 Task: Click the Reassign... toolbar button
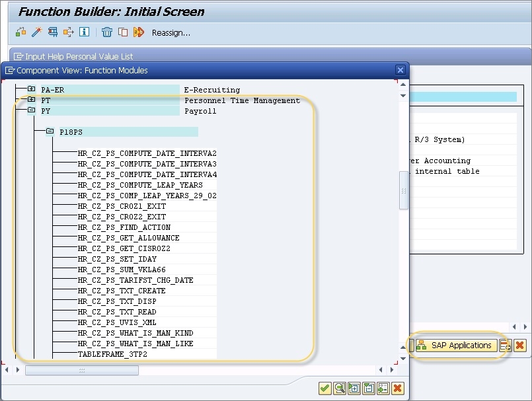click(171, 32)
